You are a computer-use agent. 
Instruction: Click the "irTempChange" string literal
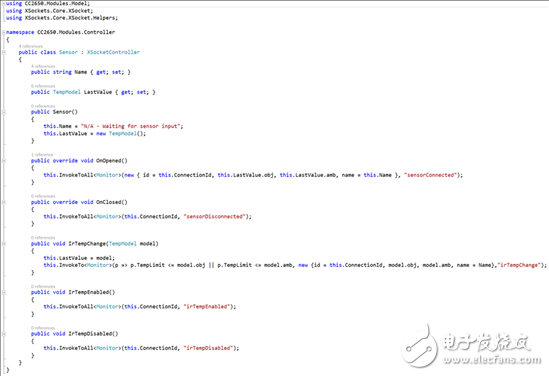[519, 265]
